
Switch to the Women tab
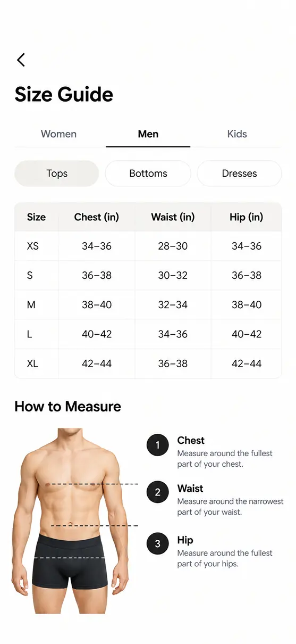point(58,134)
